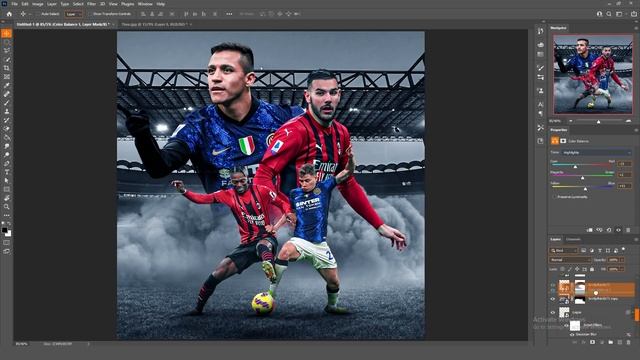Open the Plugins menu
The height and width of the screenshot is (360, 640).
click(128, 4)
